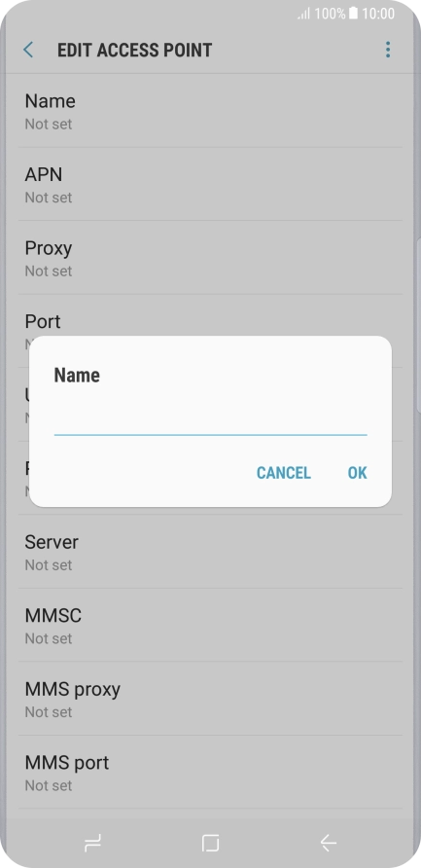The image size is (421, 868).
Task: Open the MMS port setting
Action: 210,773
